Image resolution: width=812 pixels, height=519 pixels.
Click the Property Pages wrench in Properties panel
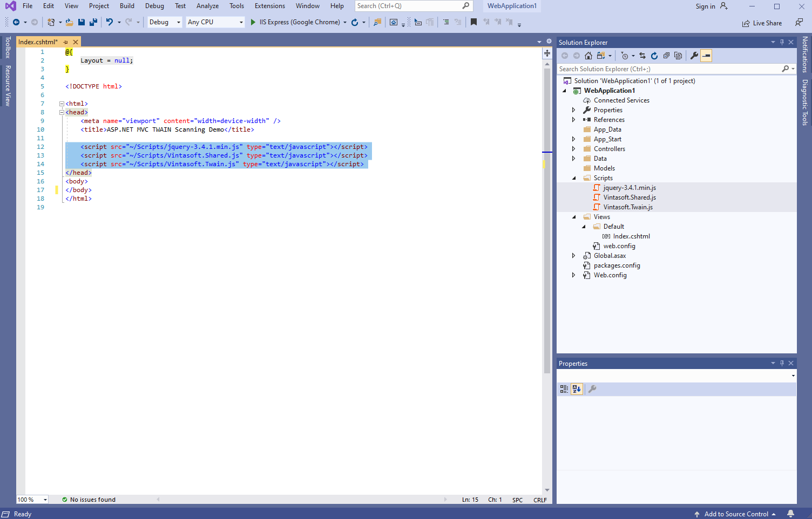pos(592,389)
